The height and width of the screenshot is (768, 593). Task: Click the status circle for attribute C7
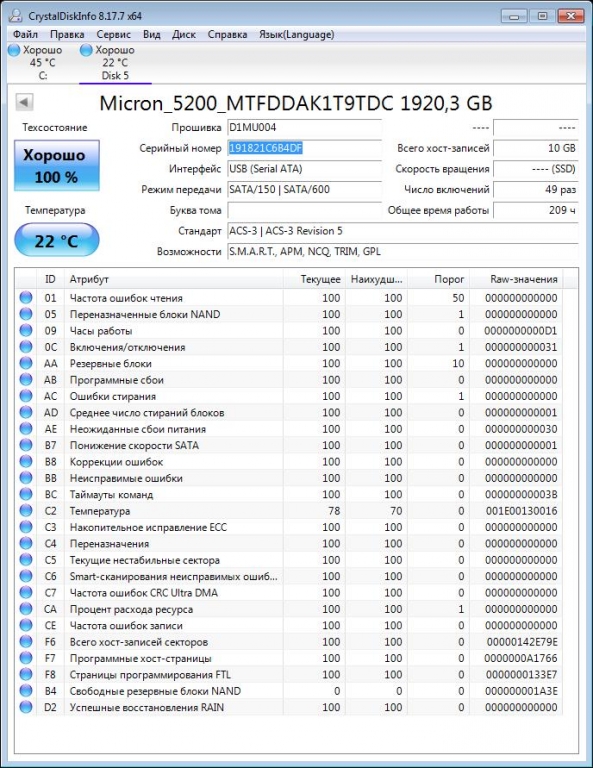[26, 593]
